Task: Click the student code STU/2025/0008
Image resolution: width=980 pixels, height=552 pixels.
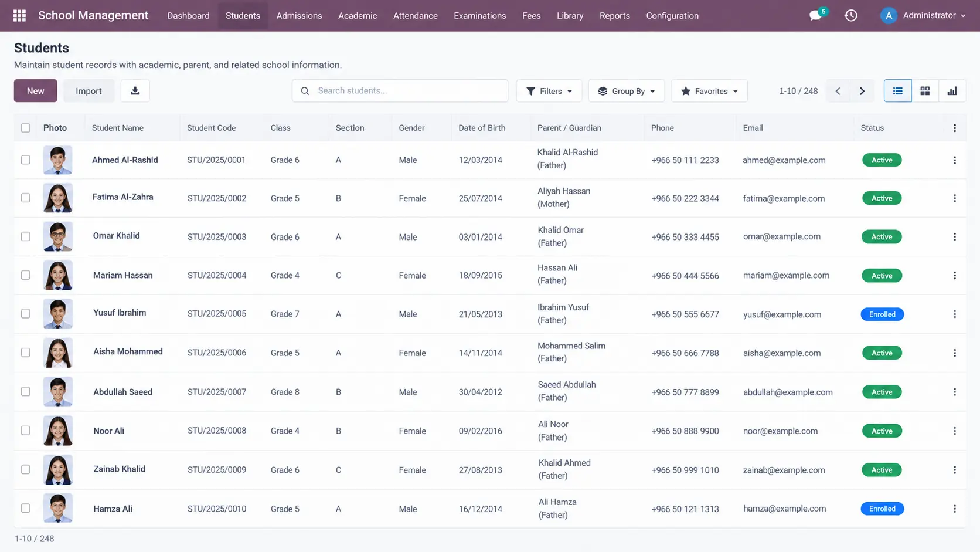Action: tap(217, 431)
